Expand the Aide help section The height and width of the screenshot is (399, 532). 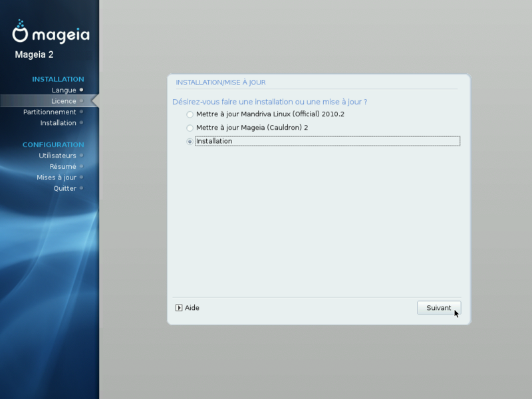(188, 308)
